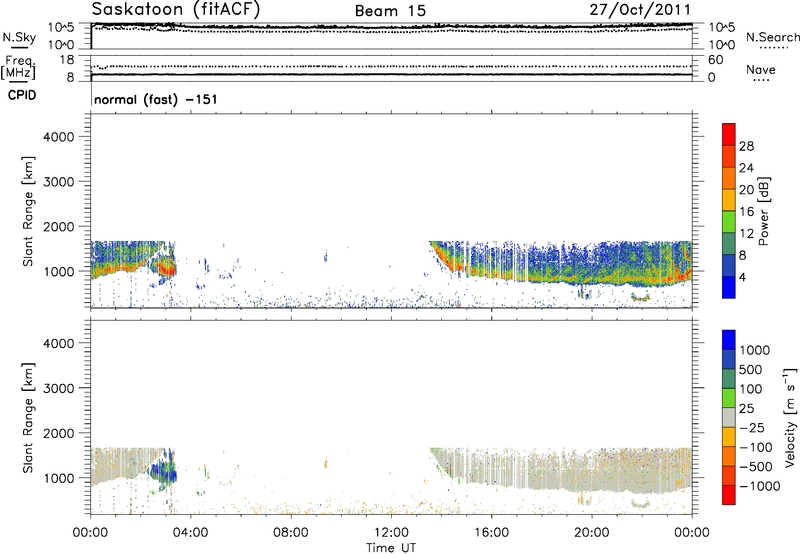
Task: Click the bright blue bottom Power color segment
Action: tap(729, 287)
